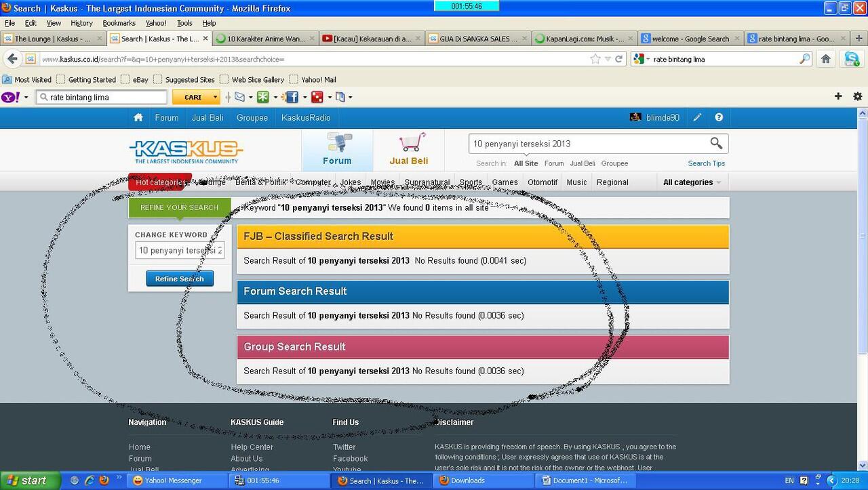Click the Kaskus home icon in blue navbar
This screenshot has width=868, height=490.
point(138,117)
